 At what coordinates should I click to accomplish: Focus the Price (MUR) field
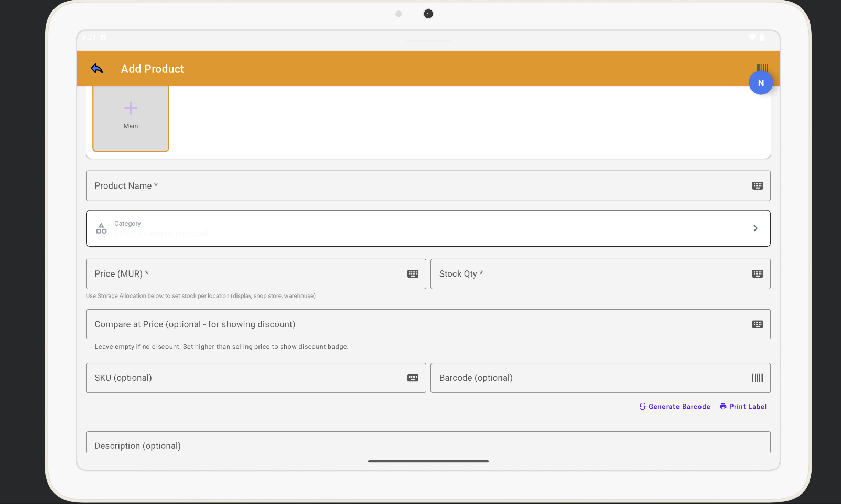tap(256, 274)
